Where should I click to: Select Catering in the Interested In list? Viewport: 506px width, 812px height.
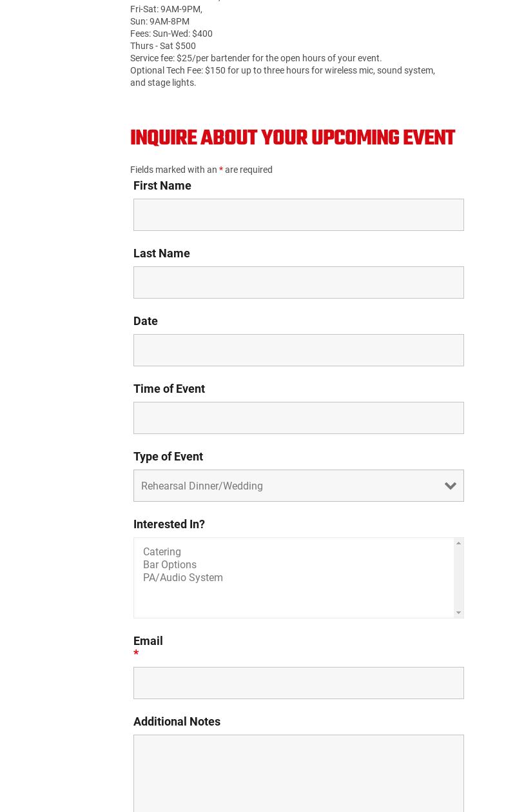162,552
